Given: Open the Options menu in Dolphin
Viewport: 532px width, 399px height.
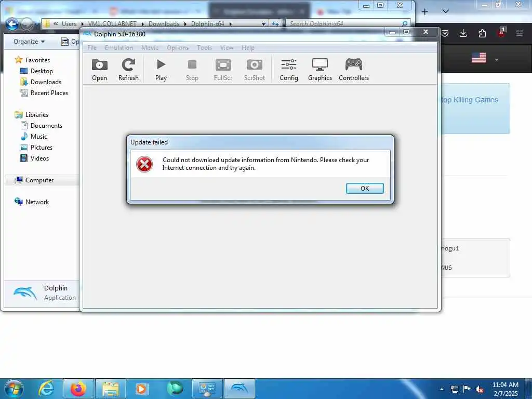Looking at the screenshot, I should coord(178,48).
